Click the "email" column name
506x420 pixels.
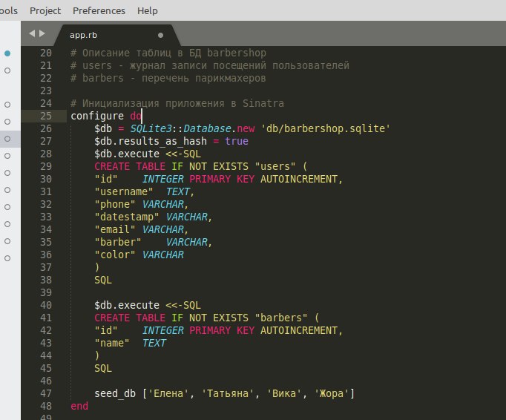(x=115, y=229)
